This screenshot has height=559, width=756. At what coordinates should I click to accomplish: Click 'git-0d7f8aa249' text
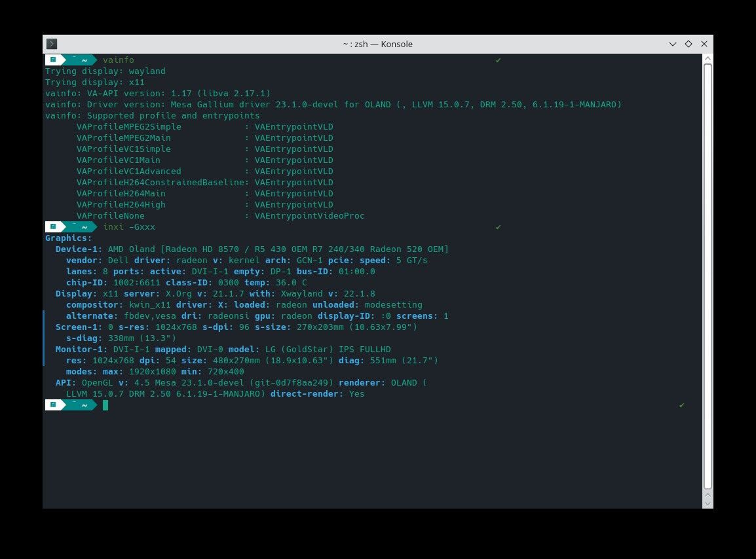[x=292, y=382]
